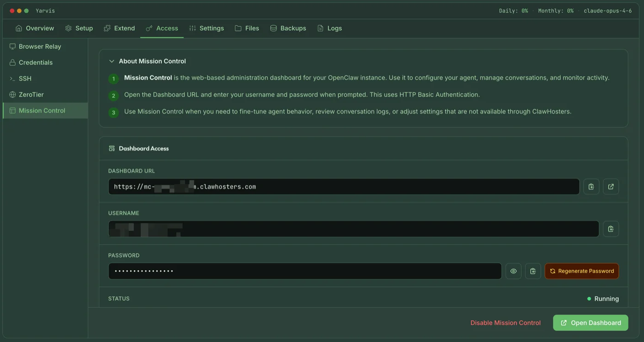Reveal the hidden password
The width and height of the screenshot is (644, 342).
pos(513,271)
